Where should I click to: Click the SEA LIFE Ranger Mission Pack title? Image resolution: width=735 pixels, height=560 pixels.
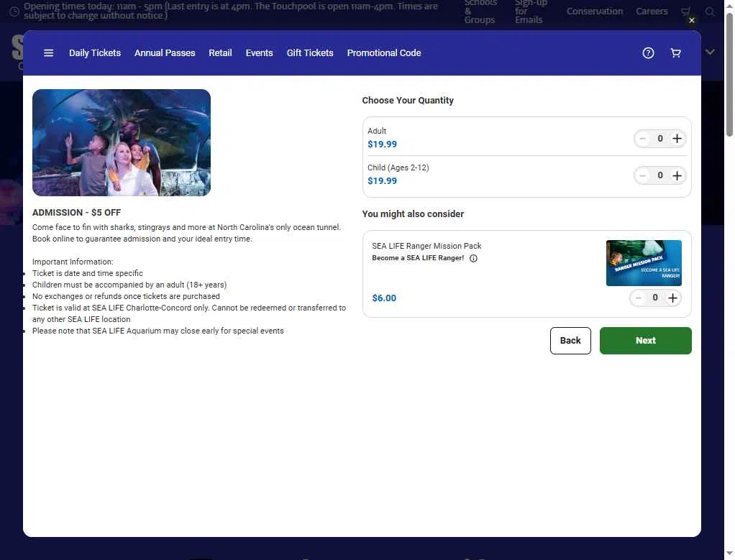[426, 246]
